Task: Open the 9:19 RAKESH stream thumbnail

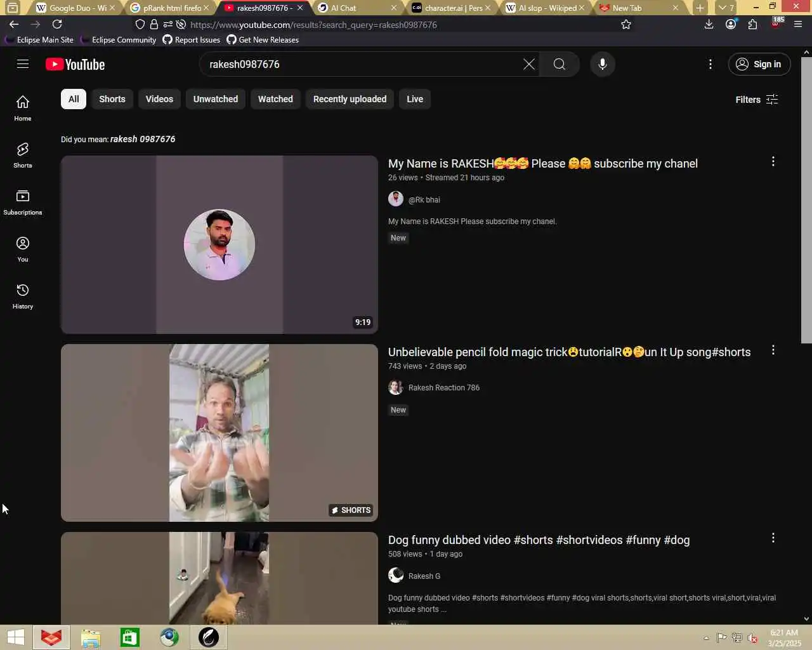Action: pos(219,244)
